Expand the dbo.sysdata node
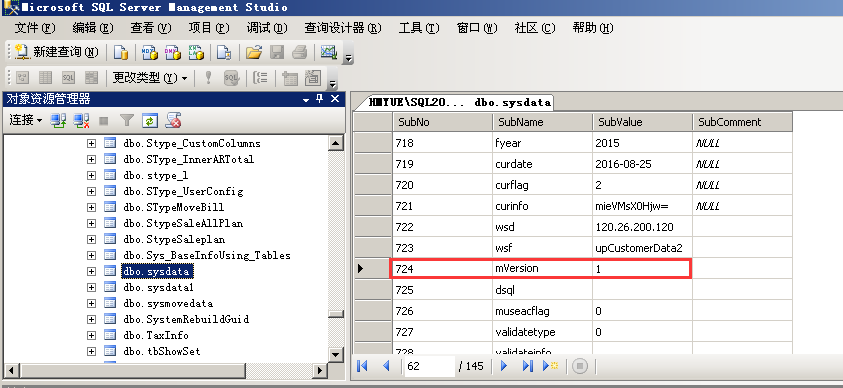Image resolution: width=843 pixels, height=388 pixels. point(91,271)
